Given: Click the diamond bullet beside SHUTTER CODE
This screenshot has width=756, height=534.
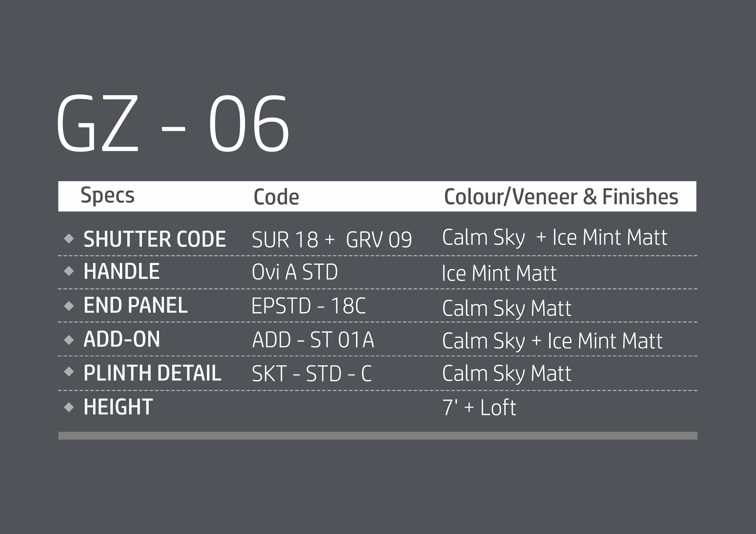Looking at the screenshot, I should click(69, 238).
